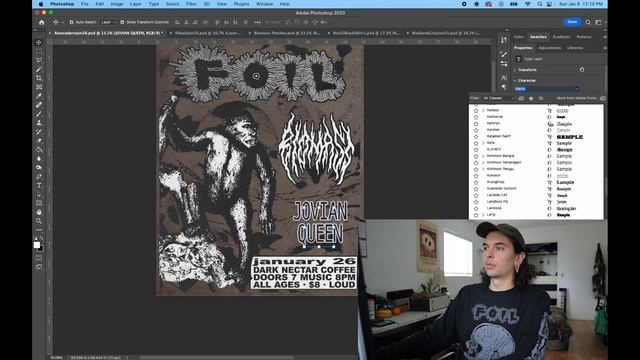Open Apple menu in macOS menu bar
Screen dimensions: 640x360
[41, 4]
